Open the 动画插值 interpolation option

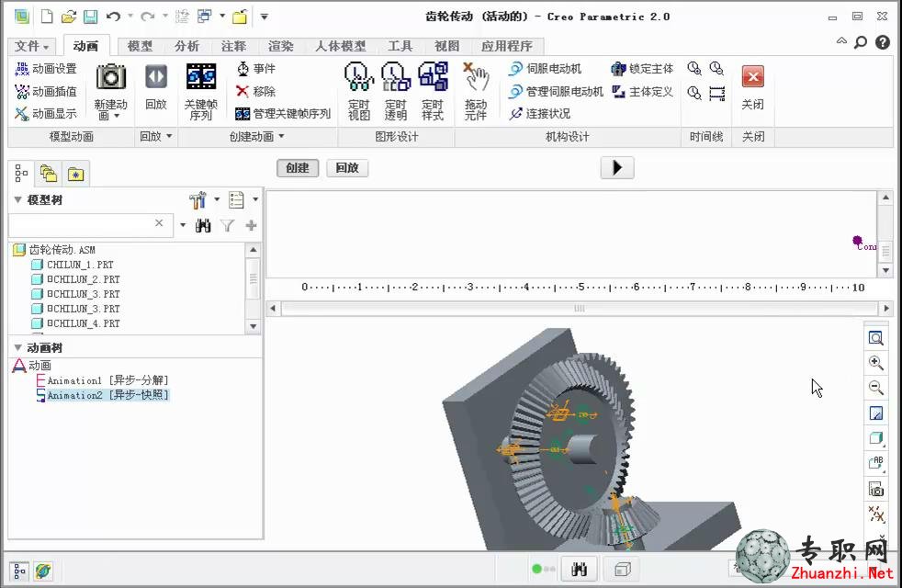coord(46,92)
